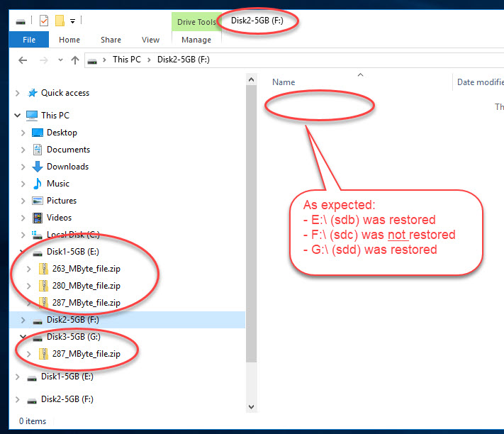Open the Customize Quick Access Toolbar dropdown
This screenshot has height=434, width=504.
pyautogui.click(x=73, y=21)
